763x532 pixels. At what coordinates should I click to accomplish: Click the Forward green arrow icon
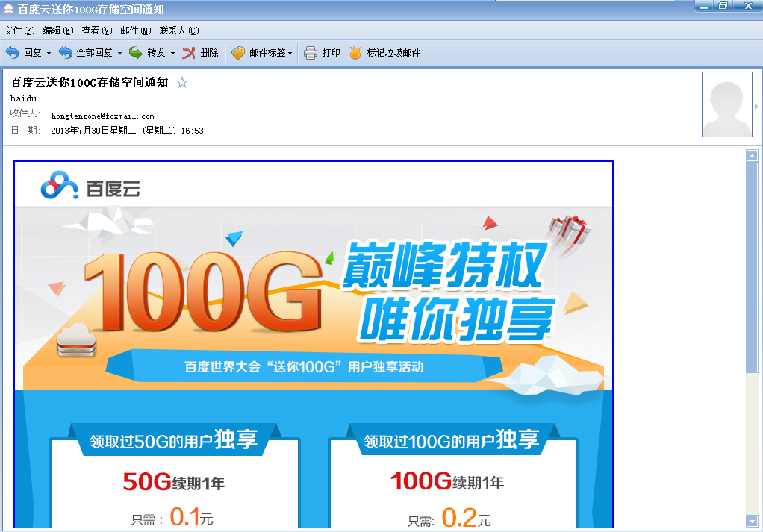tap(136, 52)
